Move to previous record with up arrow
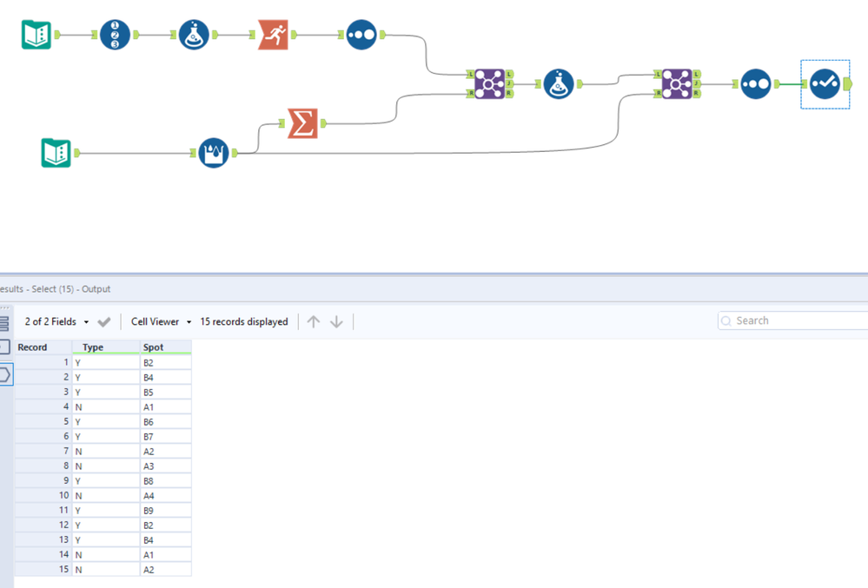The height and width of the screenshot is (588, 868). 314,321
